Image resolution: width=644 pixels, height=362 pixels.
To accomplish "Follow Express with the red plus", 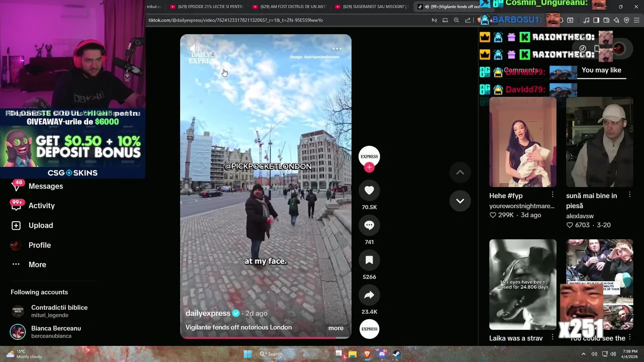I will pyautogui.click(x=369, y=167).
